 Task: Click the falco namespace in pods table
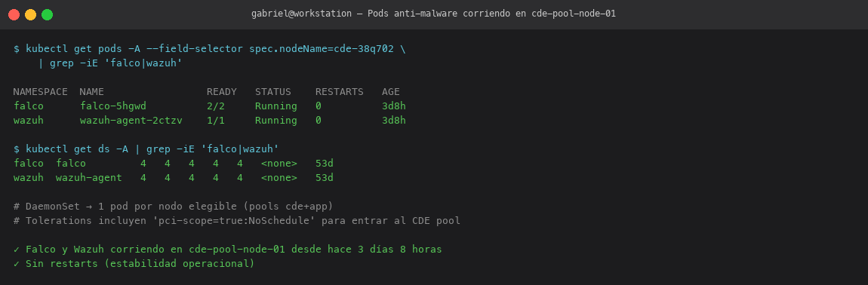[x=28, y=106]
